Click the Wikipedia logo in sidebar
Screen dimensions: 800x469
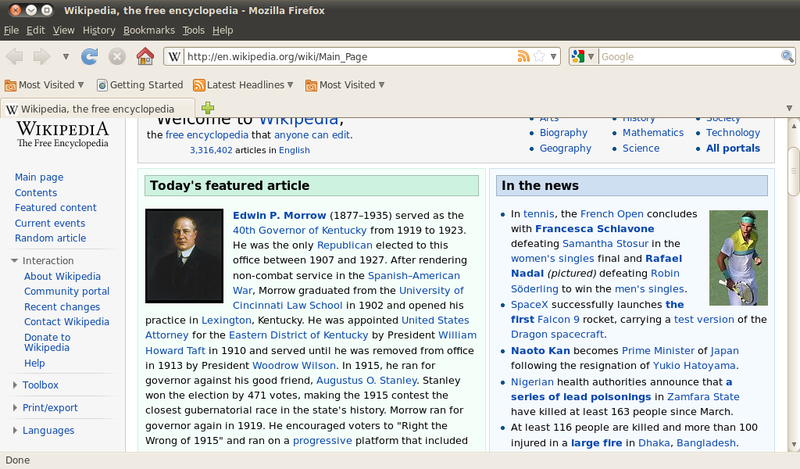point(63,134)
